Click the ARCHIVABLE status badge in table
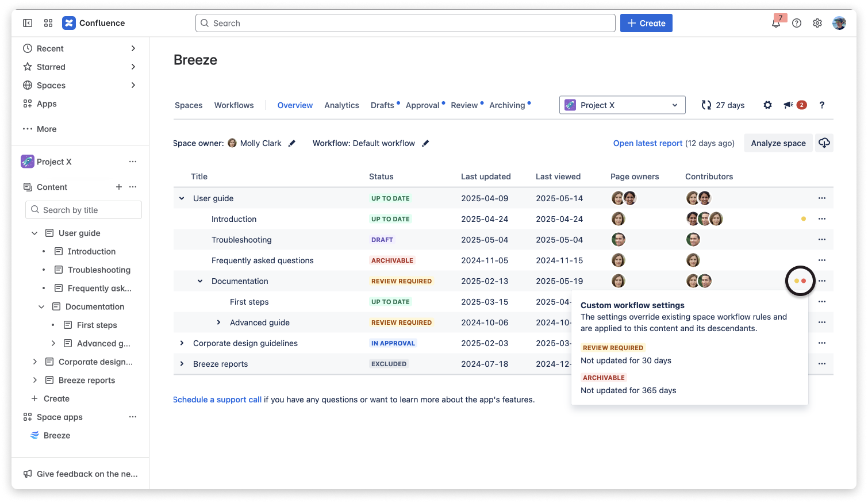 (x=392, y=260)
